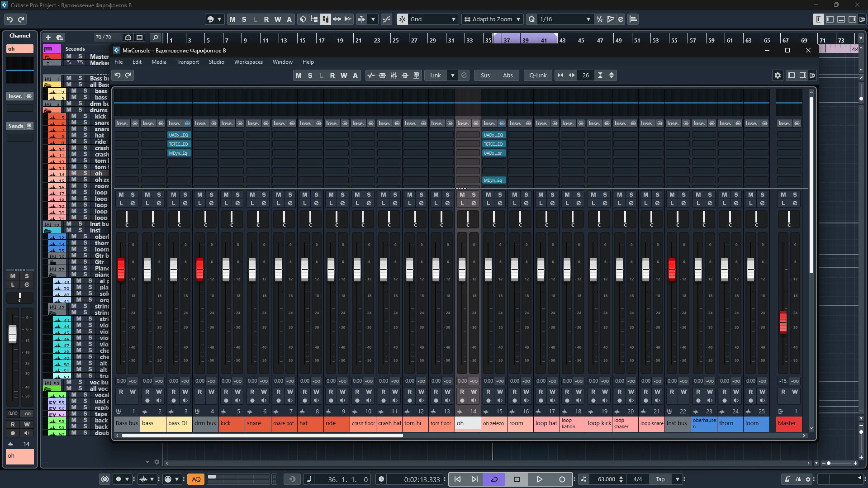868x488 pixels.
Task: Open the Transport menu
Action: (x=188, y=62)
